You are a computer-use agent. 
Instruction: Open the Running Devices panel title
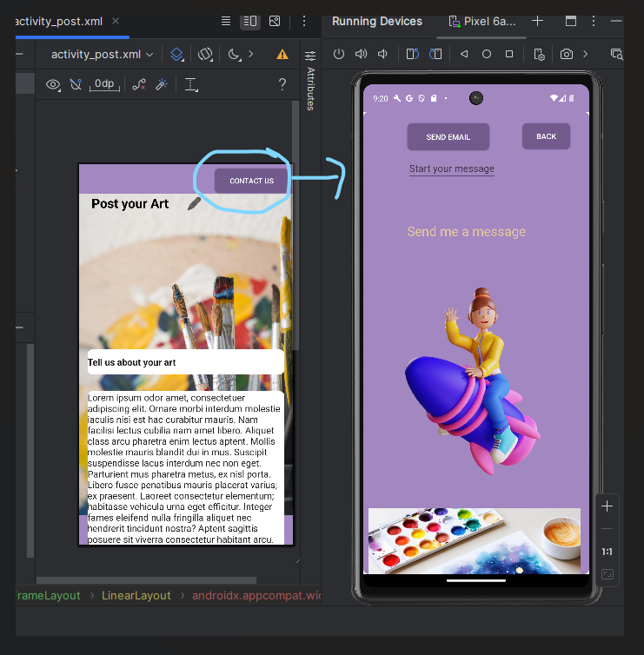point(377,22)
